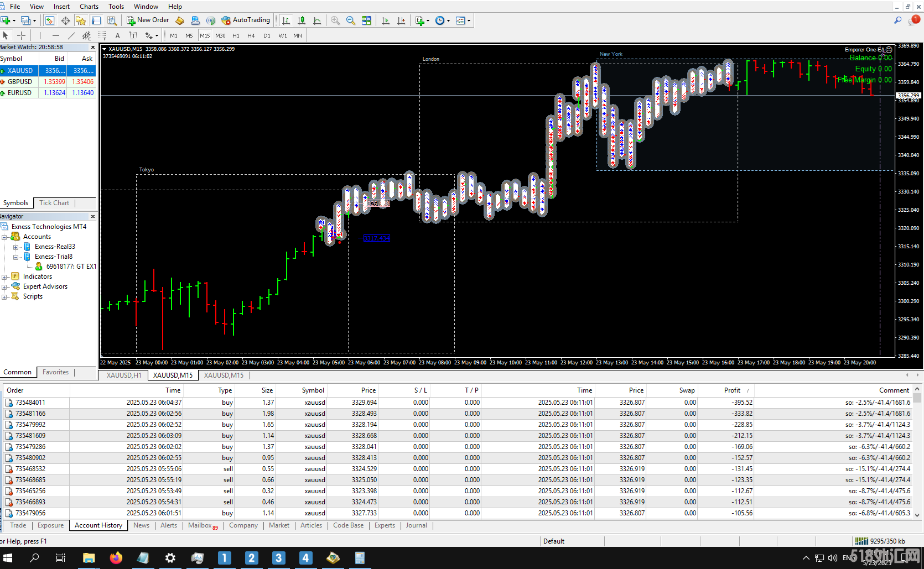The height and width of the screenshot is (569, 924).
Task: Click the New Order toolbar button
Action: point(148,20)
